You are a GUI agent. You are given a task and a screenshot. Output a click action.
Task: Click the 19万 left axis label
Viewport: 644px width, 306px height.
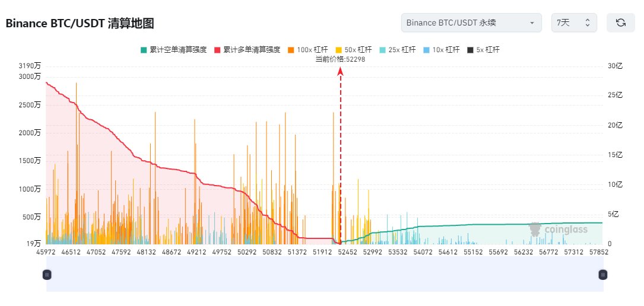[x=33, y=244]
